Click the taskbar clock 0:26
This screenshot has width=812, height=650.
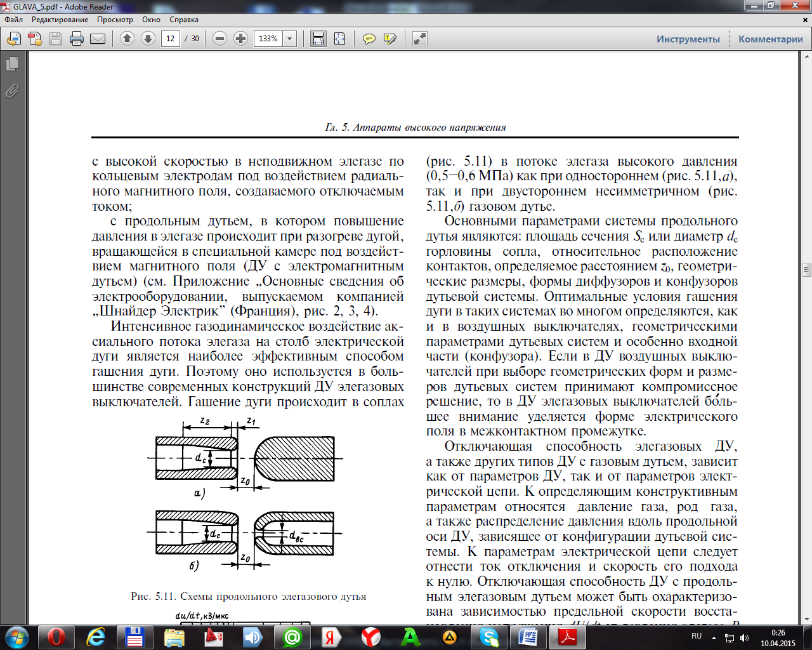778,633
